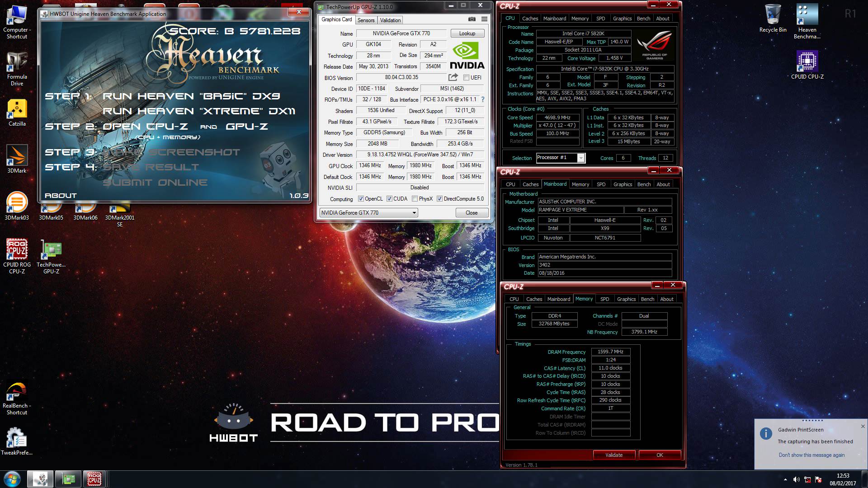
Task: Show hidden tray icons arrow
Action: (x=785, y=479)
